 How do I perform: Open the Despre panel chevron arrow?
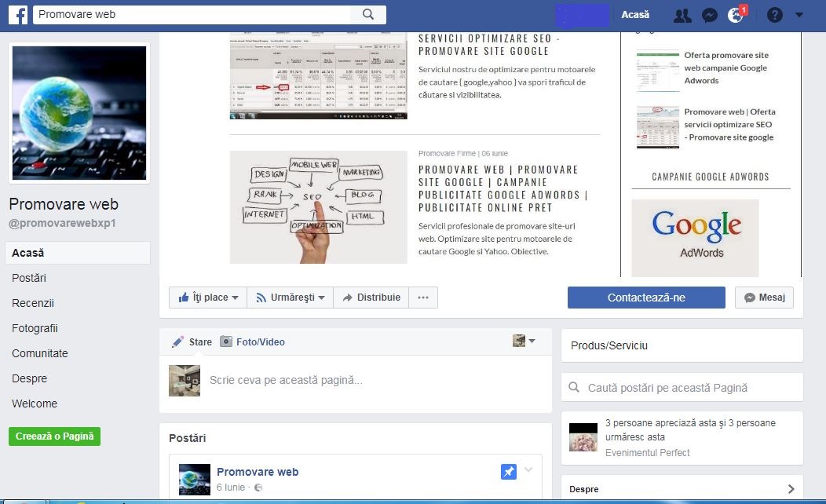click(x=791, y=489)
